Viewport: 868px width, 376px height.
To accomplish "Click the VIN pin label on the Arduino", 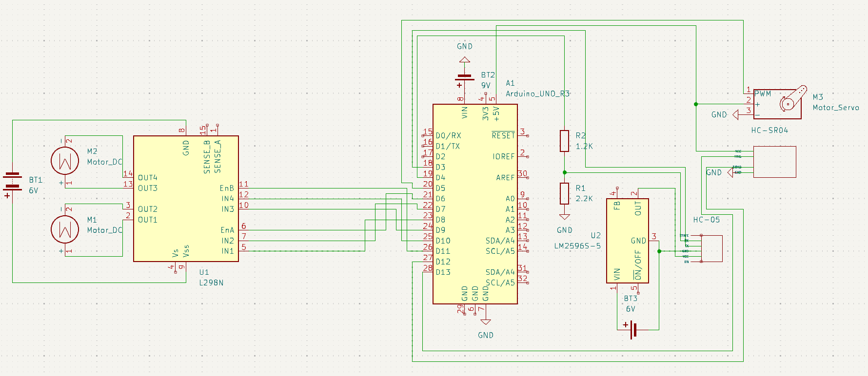I will coord(464,113).
